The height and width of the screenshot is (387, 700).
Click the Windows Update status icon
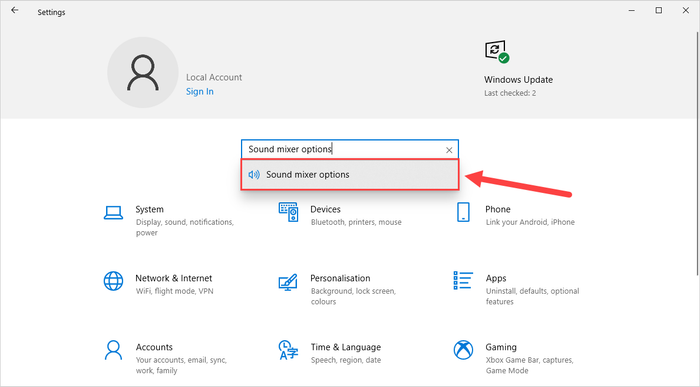click(x=497, y=52)
